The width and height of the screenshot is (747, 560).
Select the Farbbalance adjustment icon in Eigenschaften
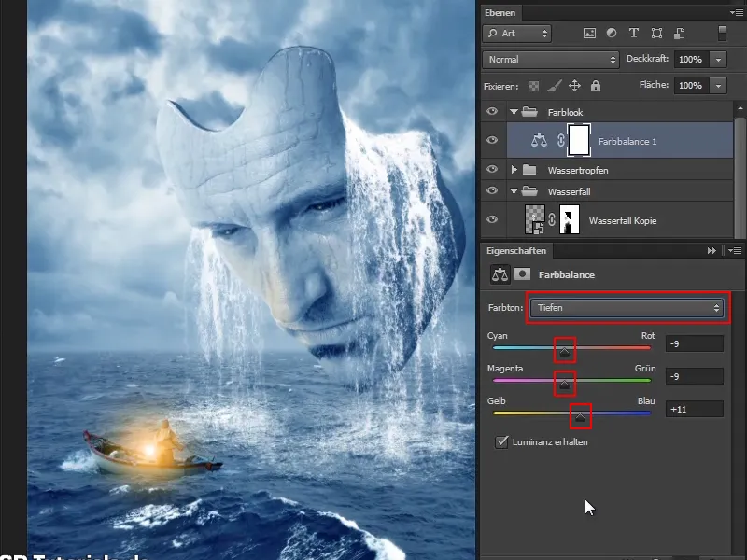(500, 274)
